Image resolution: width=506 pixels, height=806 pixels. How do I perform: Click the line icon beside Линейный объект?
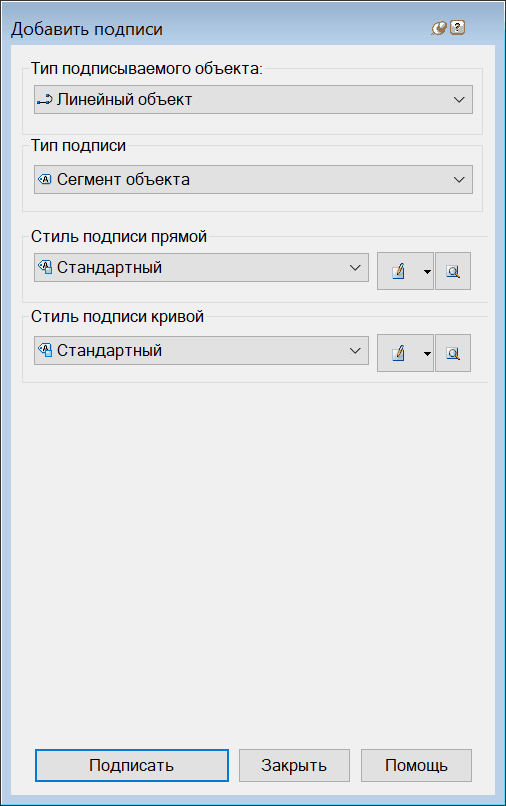coord(45,100)
